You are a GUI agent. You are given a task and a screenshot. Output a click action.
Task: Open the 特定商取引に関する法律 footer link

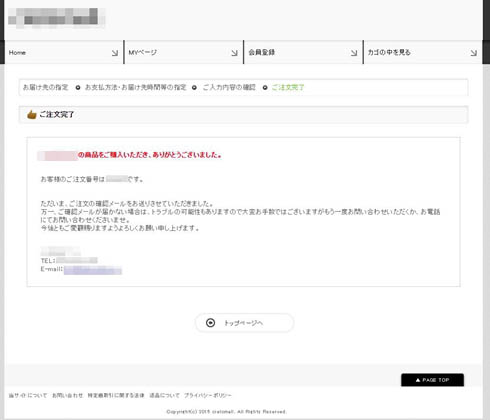(116, 395)
